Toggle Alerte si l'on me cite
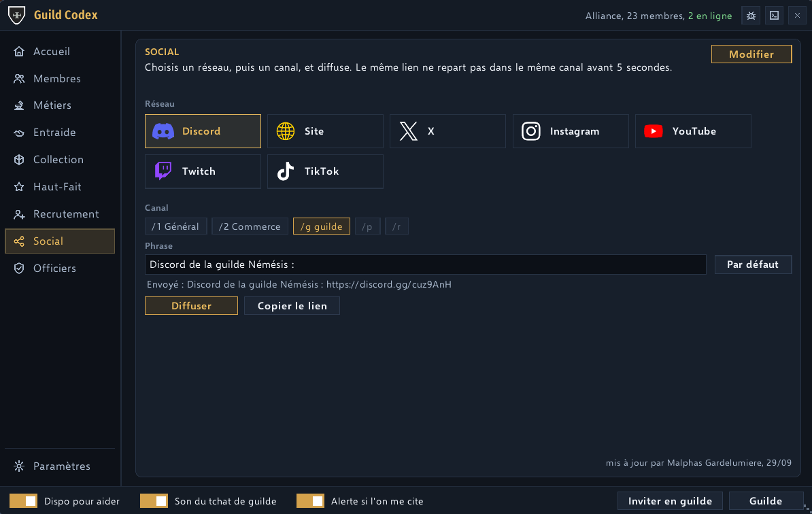Screen dimensions: 812x514 coord(310,501)
